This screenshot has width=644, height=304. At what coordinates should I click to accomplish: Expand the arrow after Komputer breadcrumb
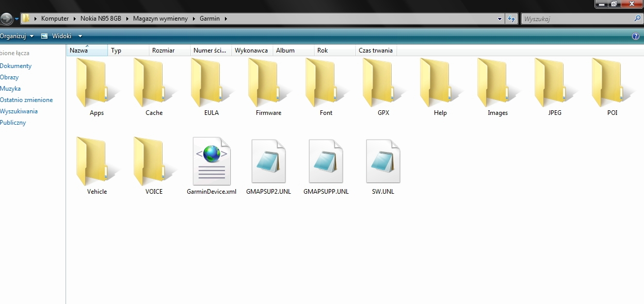(75, 19)
